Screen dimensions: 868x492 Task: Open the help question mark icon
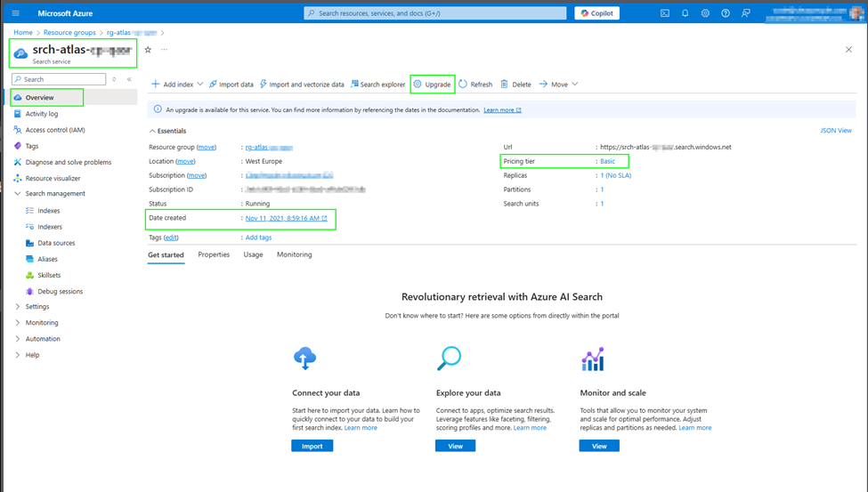(726, 13)
